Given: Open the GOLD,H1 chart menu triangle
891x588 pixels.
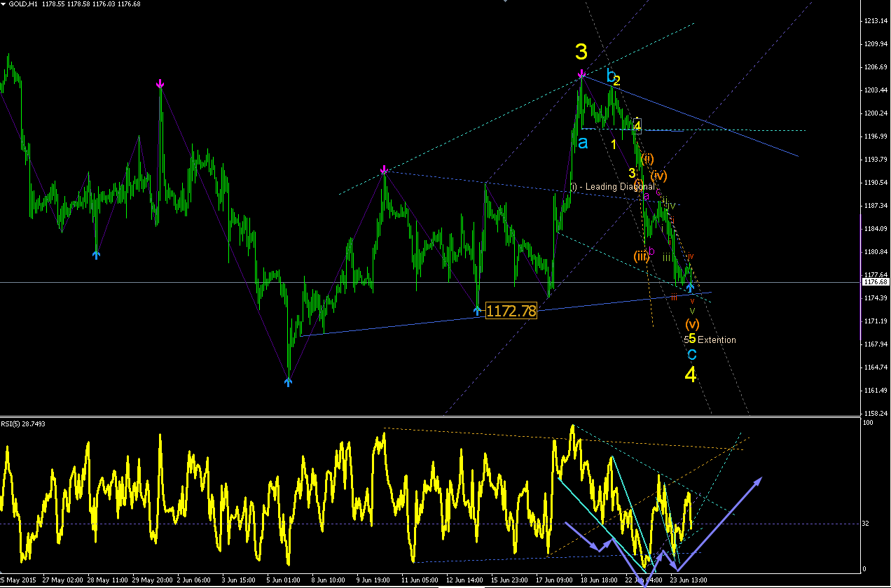Looking at the screenshot, I should pos(3,3).
